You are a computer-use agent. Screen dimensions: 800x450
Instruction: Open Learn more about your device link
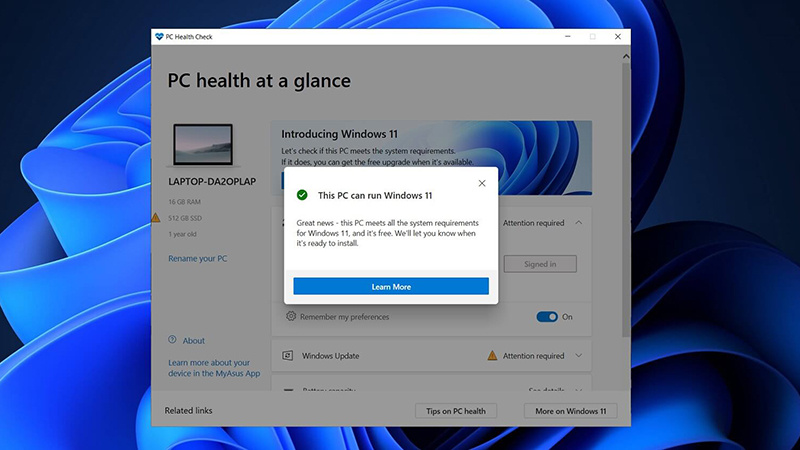[214, 368]
